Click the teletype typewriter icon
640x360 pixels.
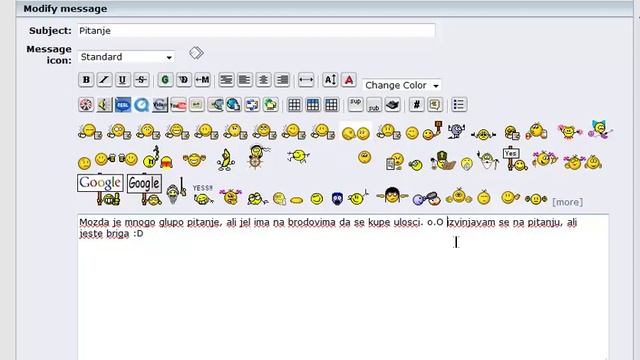click(x=392, y=105)
